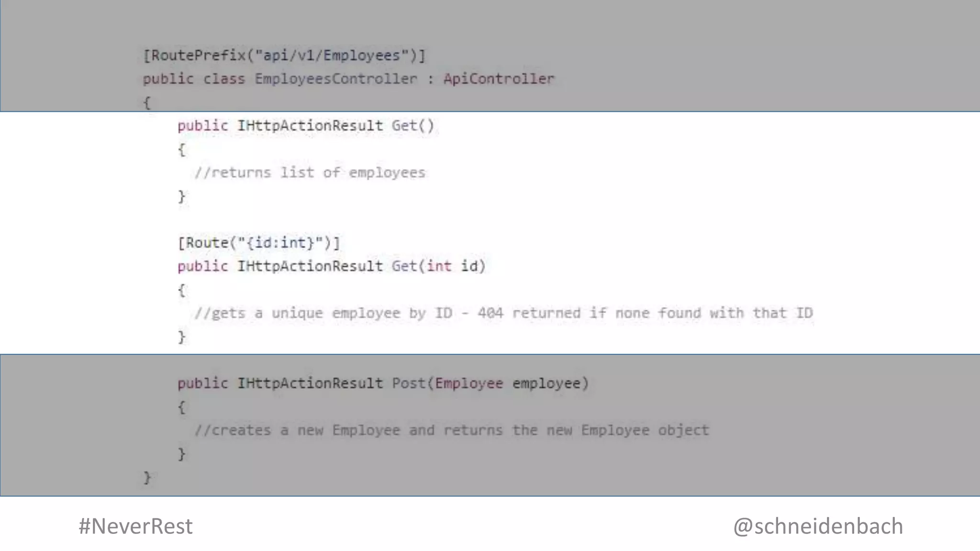Click the Route("{id:int}") attribute
This screenshot has width=980, height=551.
259,243
